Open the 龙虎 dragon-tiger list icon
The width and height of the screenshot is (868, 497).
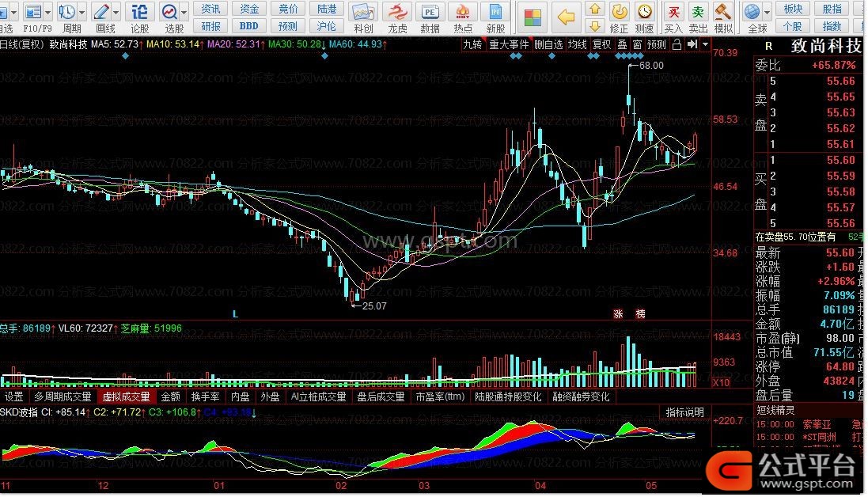[397, 12]
